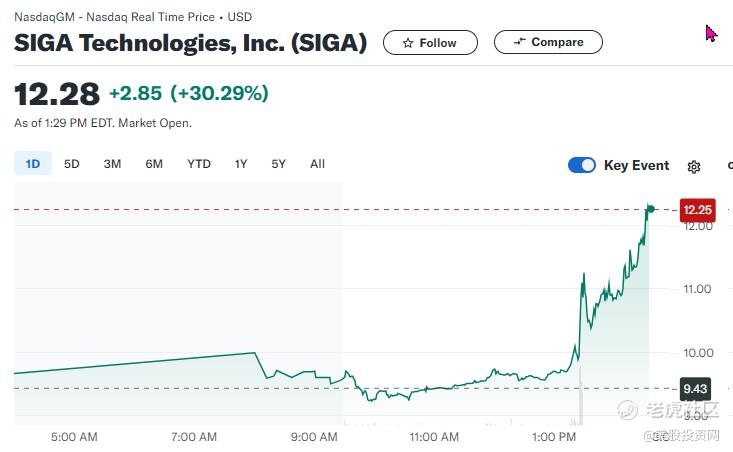Switch chart to 5D range
This screenshot has width=733, height=452.
pyautogui.click(x=72, y=164)
